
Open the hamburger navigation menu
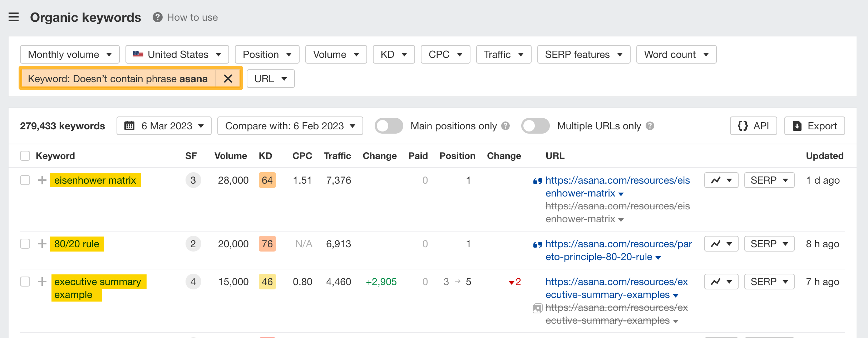click(x=14, y=17)
